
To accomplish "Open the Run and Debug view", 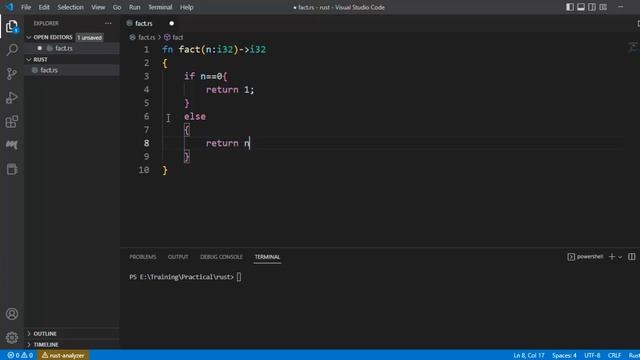I will (12, 98).
